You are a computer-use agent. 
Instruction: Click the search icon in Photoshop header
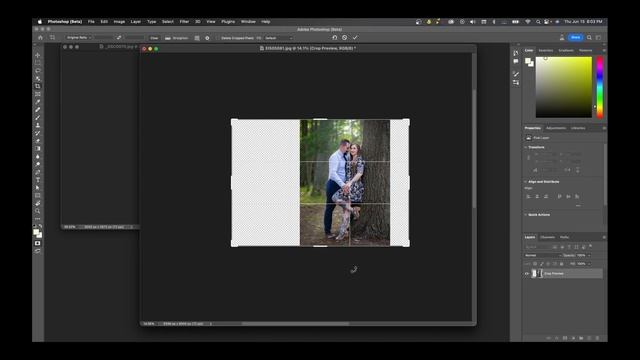click(x=589, y=38)
